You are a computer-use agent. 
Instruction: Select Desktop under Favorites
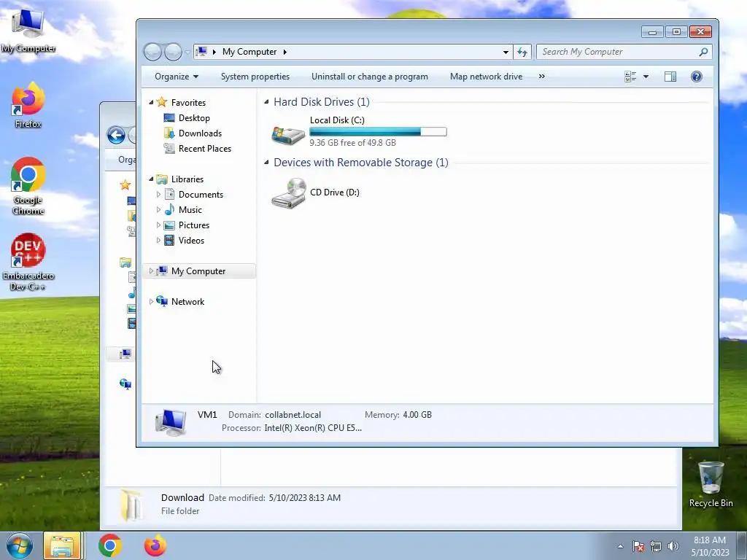194,118
